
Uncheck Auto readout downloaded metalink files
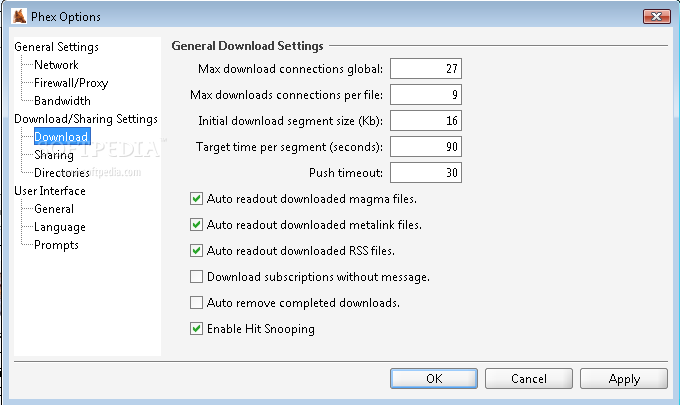[x=196, y=225]
